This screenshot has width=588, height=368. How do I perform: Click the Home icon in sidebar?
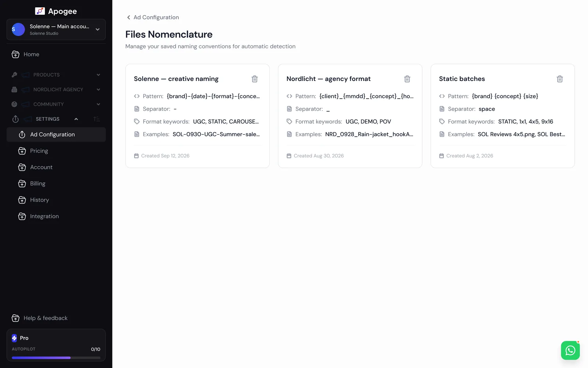pos(15,54)
